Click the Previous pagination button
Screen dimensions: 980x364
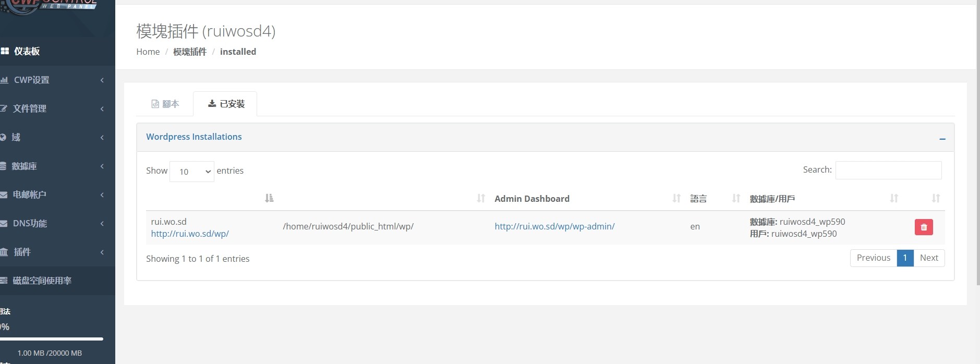(874, 258)
